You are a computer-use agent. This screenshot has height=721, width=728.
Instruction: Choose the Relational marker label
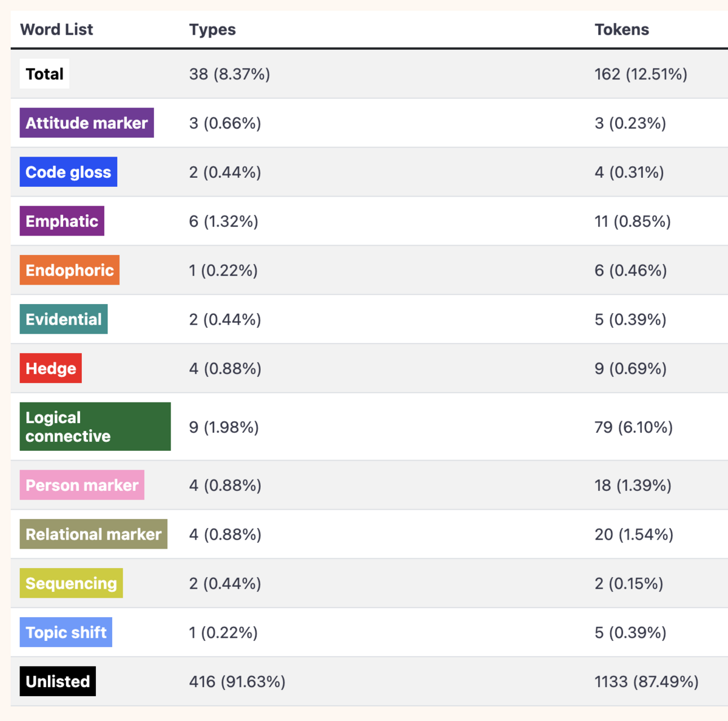[93, 534]
